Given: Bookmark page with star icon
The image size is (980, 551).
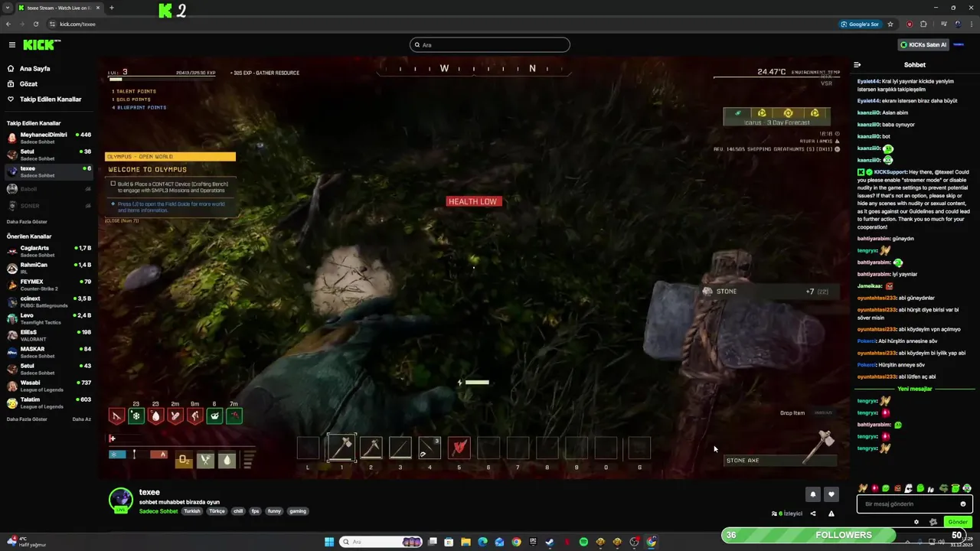Looking at the screenshot, I should [890, 24].
